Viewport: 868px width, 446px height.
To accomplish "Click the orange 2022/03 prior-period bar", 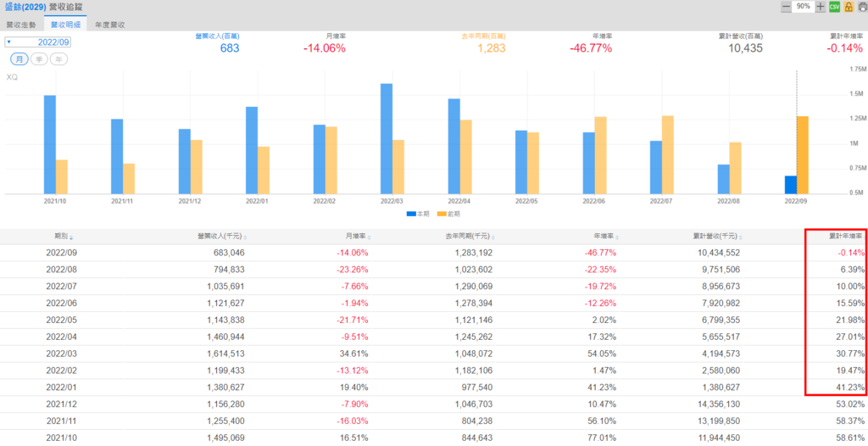I will [x=398, y=167].
